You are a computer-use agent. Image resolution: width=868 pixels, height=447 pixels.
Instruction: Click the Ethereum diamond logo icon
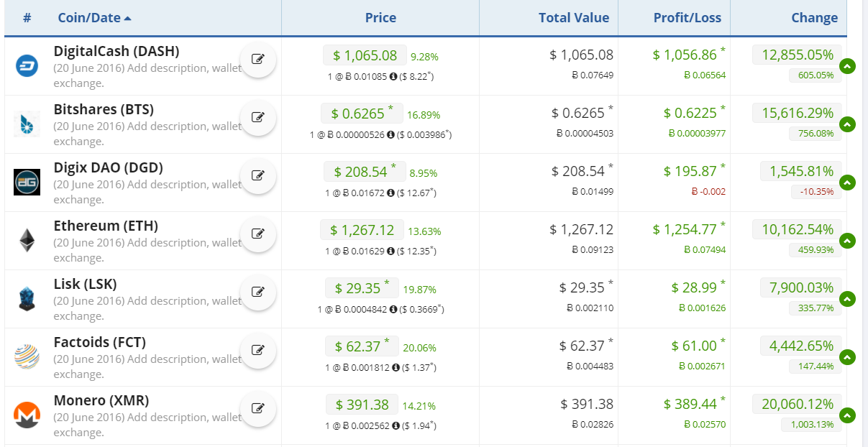tap(27, 240)
